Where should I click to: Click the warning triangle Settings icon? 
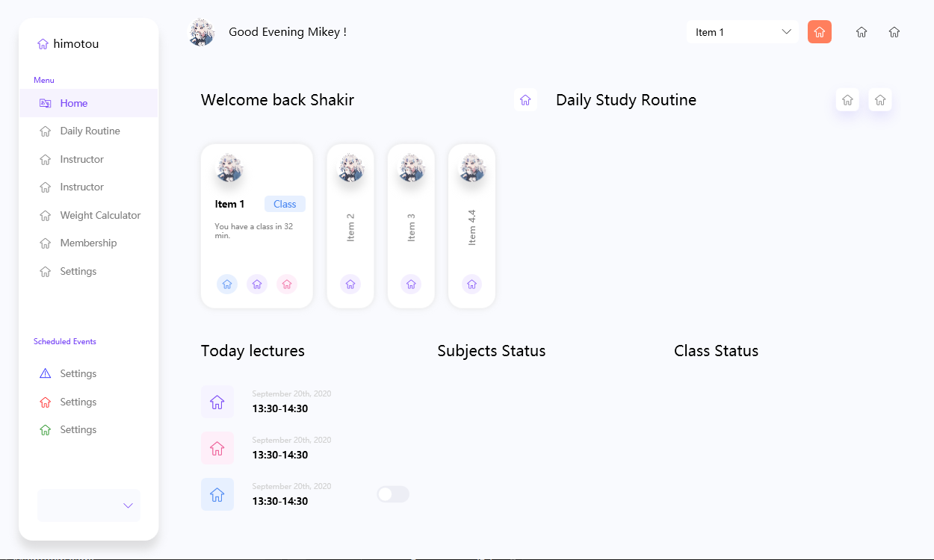[x=46, y=373]
